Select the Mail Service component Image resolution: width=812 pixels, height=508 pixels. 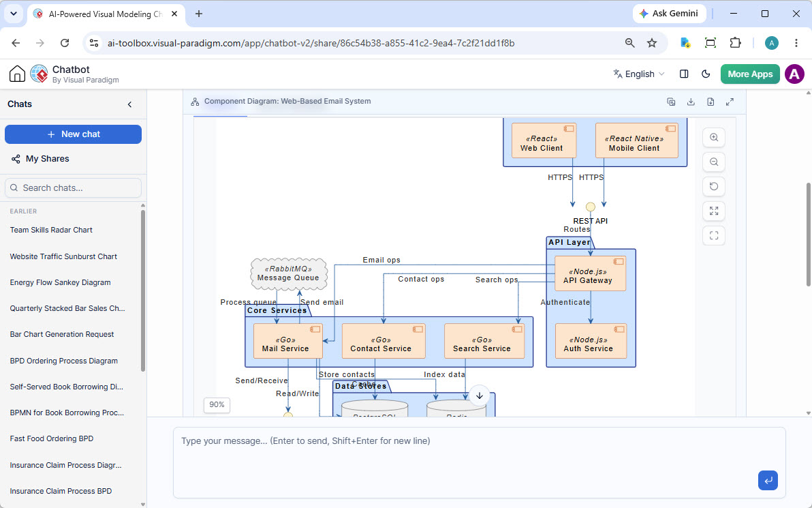pos(288,341)
